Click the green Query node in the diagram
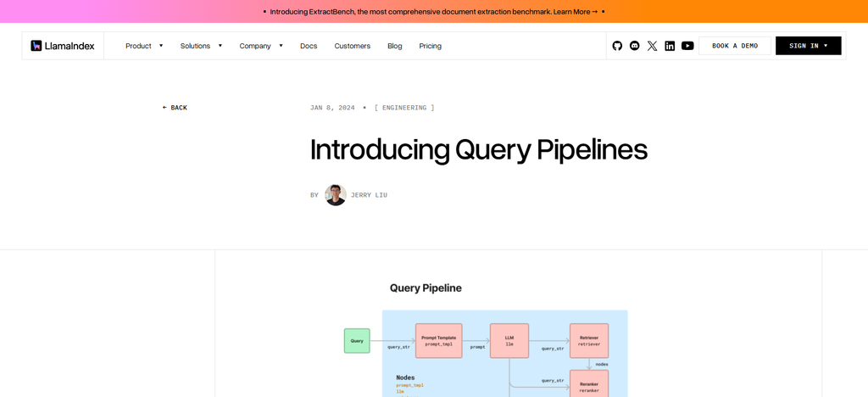Viewport: 868px width, 397px height. coord(357,340)
